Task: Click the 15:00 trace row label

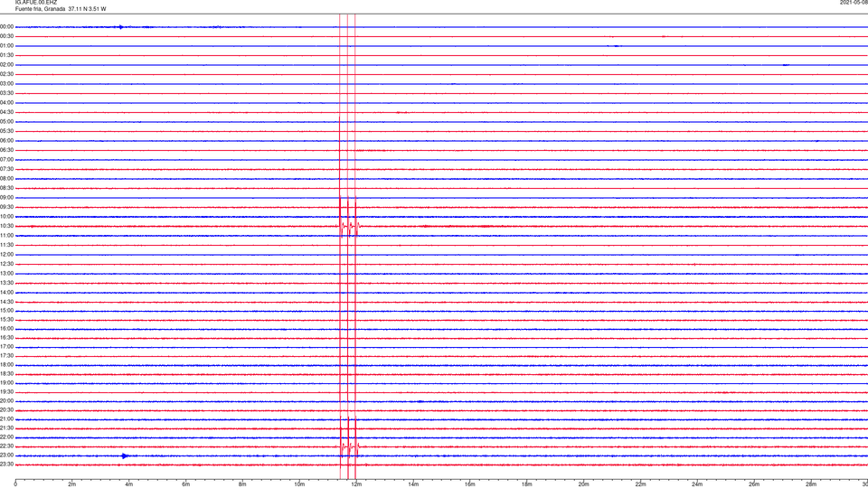Action: click(6, 310)
